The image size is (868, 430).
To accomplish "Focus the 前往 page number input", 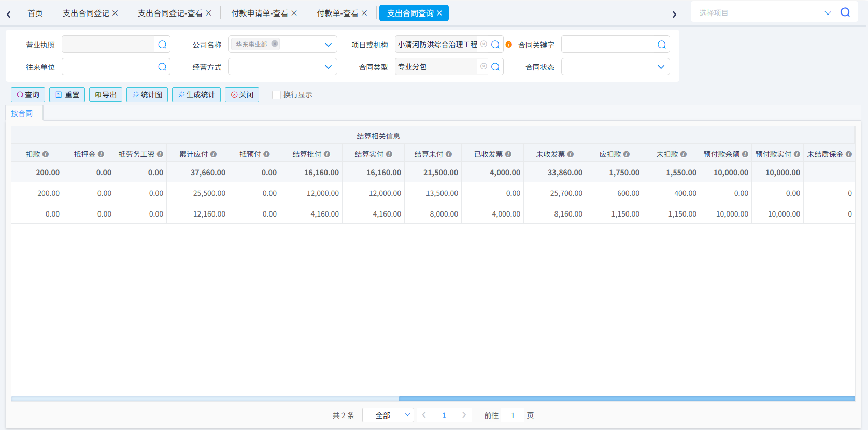I will pyautogui.click(x=513, y=415).
